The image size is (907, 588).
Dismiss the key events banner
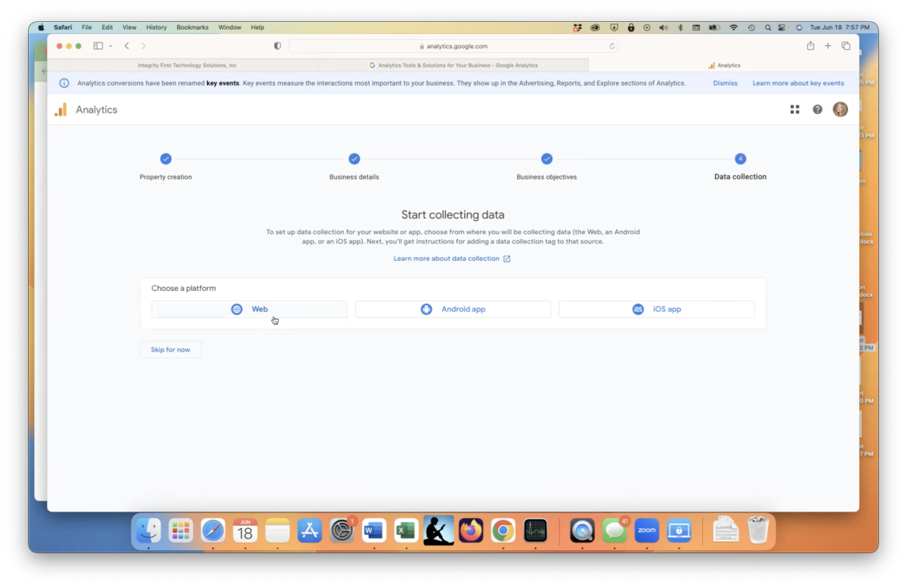coord(725,83)
